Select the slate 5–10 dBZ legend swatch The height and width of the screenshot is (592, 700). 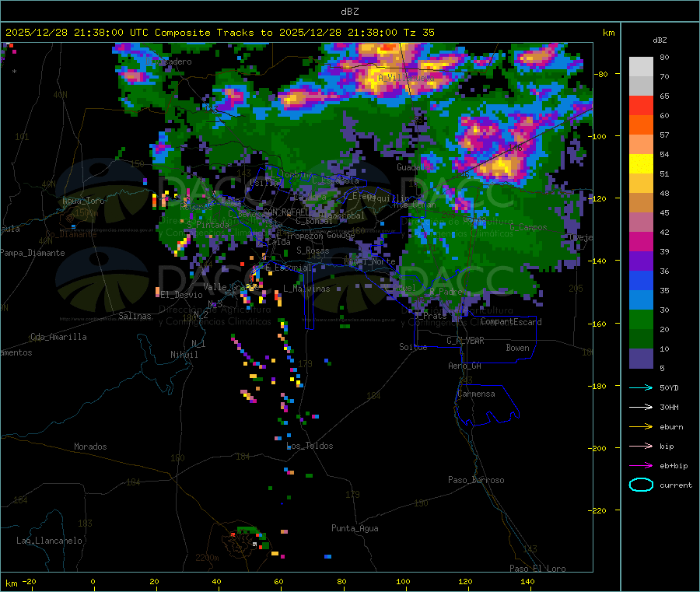641,359
